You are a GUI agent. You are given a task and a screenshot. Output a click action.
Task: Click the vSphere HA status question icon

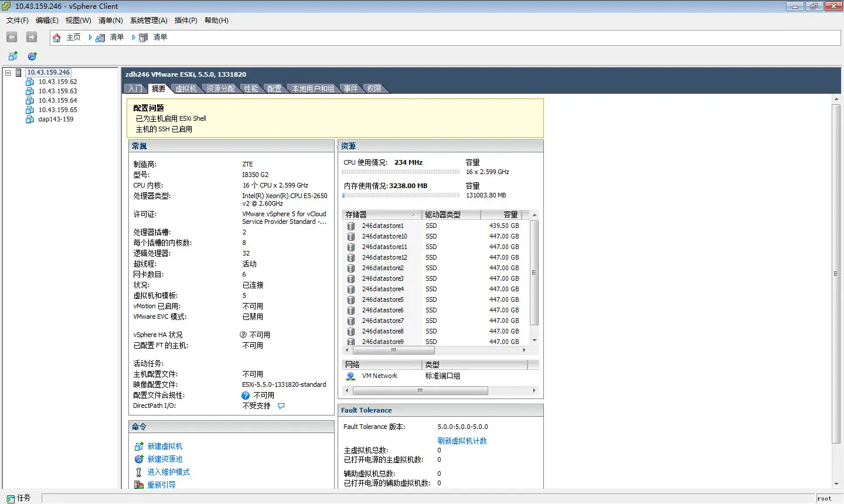(x=243, y=335)
